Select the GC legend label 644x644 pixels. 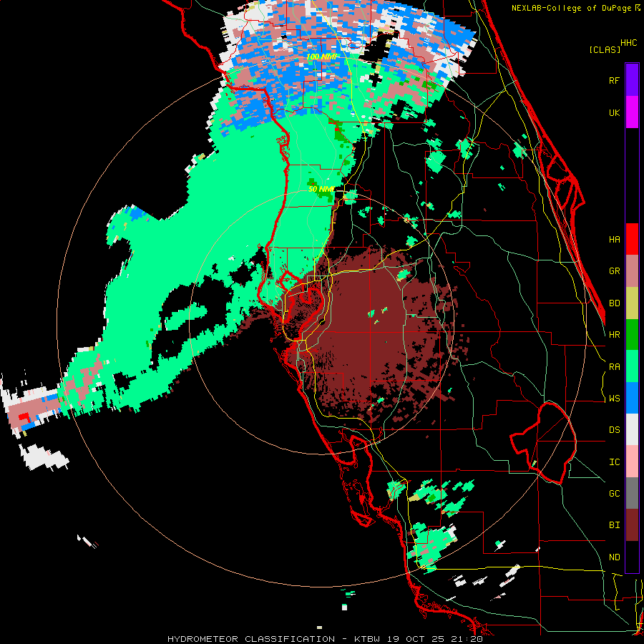point(614,494)
